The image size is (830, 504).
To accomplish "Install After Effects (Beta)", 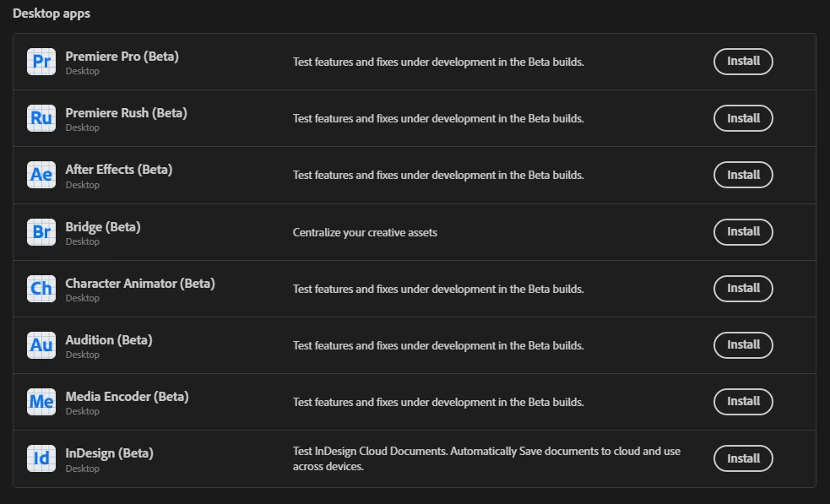I will [x=743, y=175].
